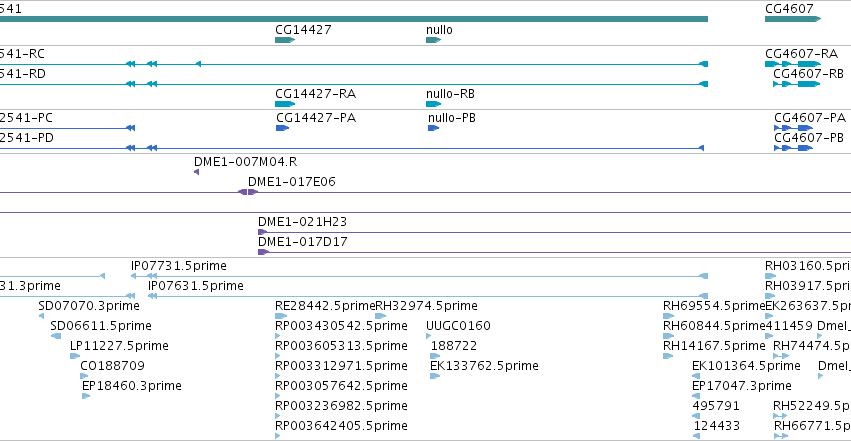The height and width of the screenshot is (441, 851).
Task: Click the RH14167.5prime arrow glyph
Action: (668, 356)
